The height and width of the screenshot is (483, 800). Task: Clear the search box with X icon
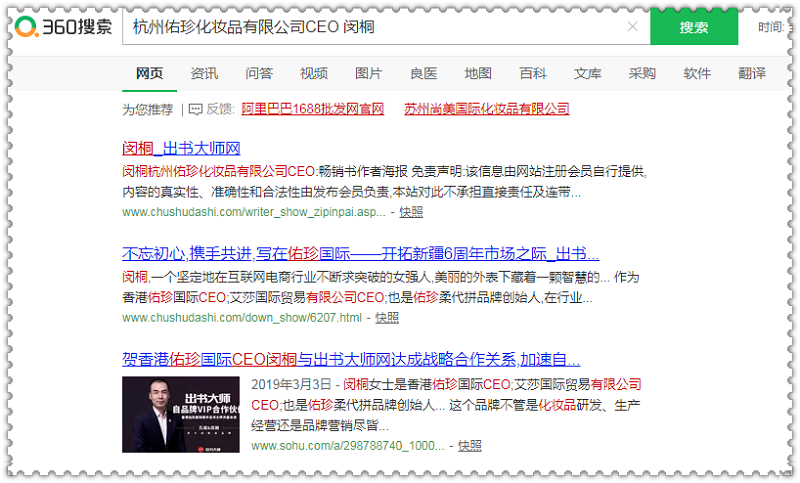(632, 27)
